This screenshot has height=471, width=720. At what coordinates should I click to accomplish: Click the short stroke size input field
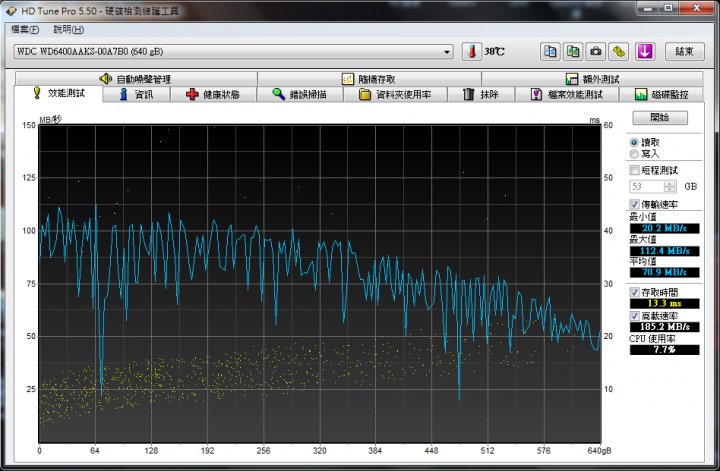coord(647,186)
